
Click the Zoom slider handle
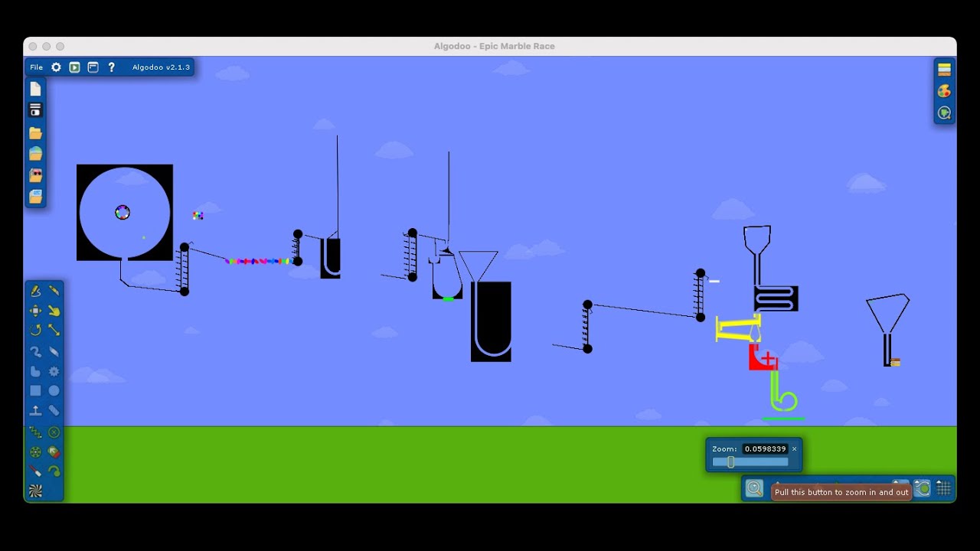(x=730, y=462)
